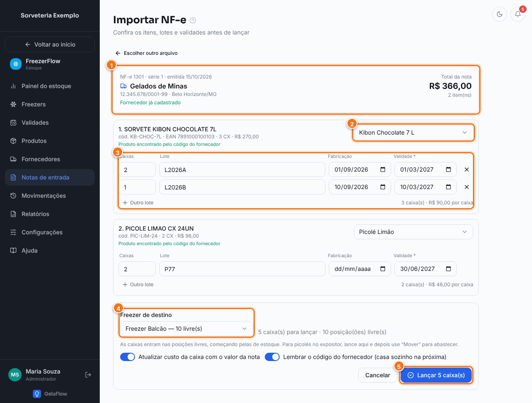Open Fornecedores section
This screenshot has width=532, height=403.
tap(50, 159)
